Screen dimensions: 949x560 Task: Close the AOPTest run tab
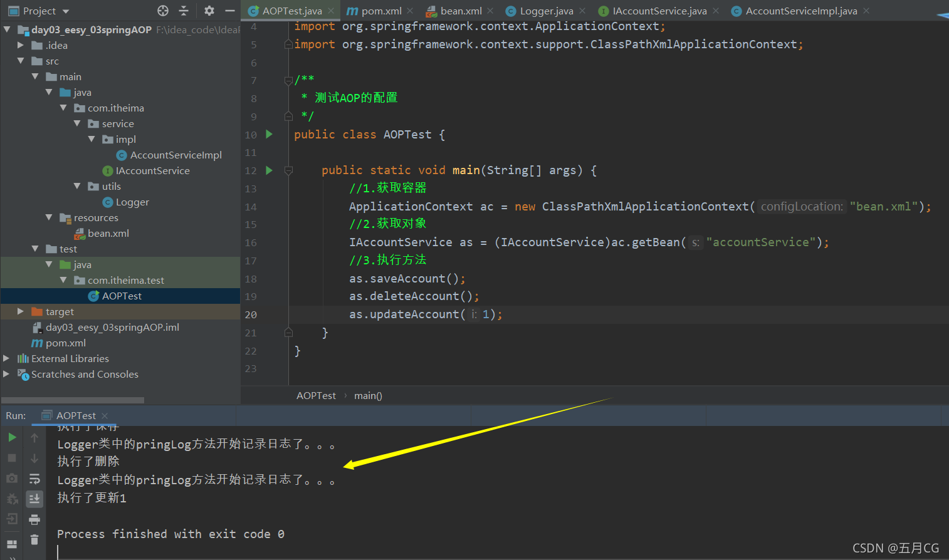pyautogui.click(x=105, y=415)
